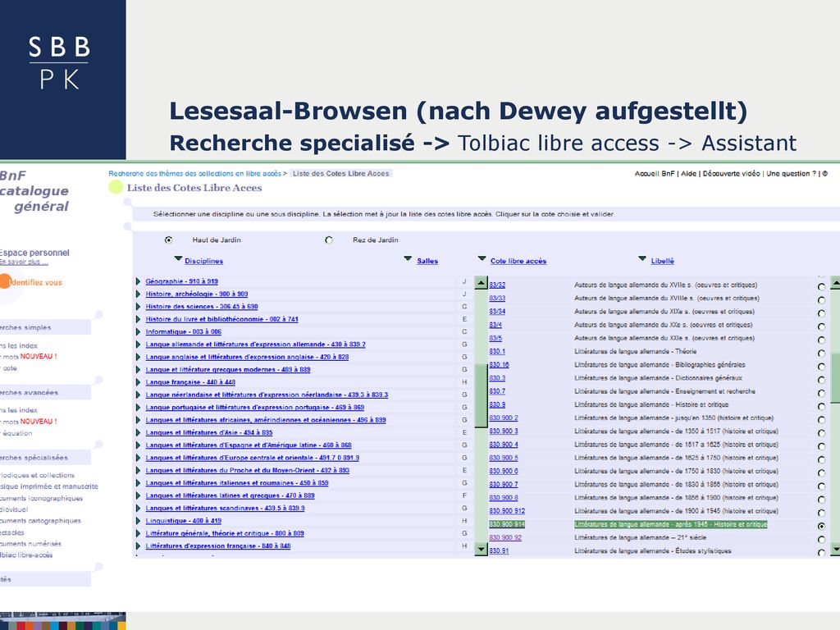Sort by the Libellé column header
840x630 pixels.
coord(662,261)
